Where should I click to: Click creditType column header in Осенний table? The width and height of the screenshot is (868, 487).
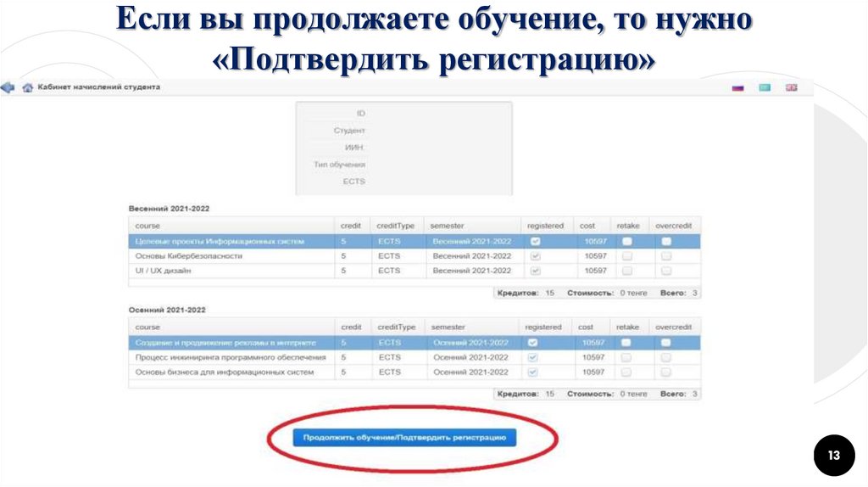(x=398, y=327)
